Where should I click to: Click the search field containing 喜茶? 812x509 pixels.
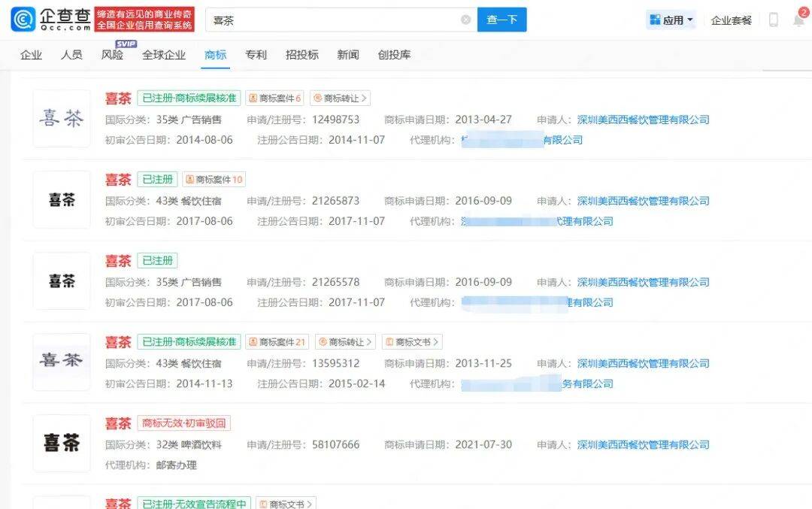pyautogui.click(x=331, y=20)
